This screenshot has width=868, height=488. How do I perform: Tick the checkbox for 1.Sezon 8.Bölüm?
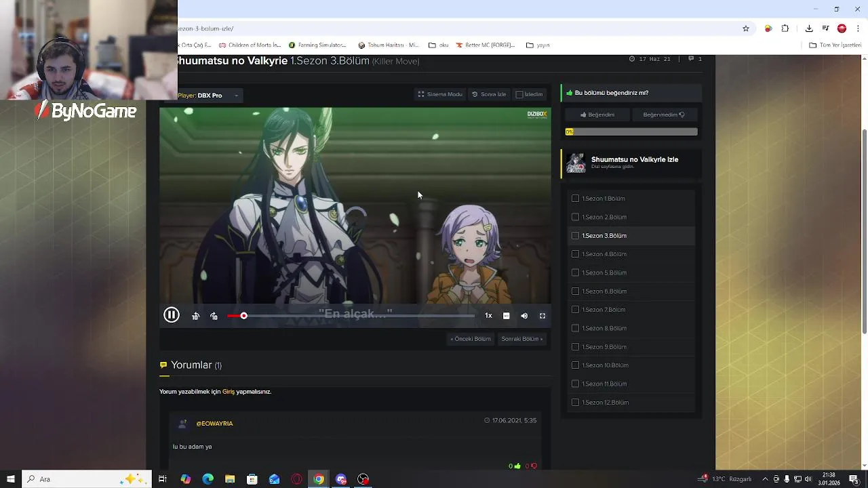tap(575, 328)
